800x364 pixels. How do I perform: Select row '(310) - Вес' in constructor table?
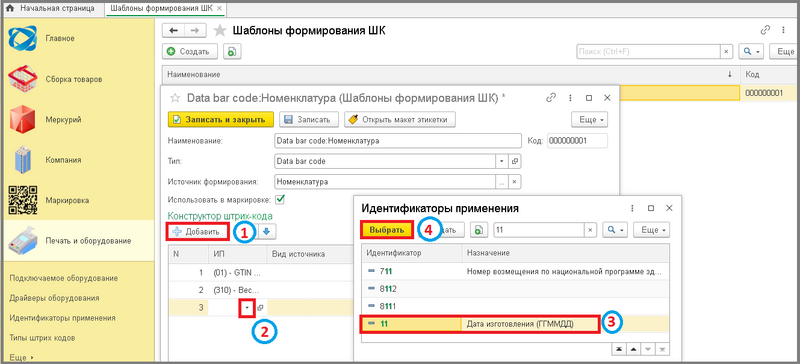coord(261,289)
